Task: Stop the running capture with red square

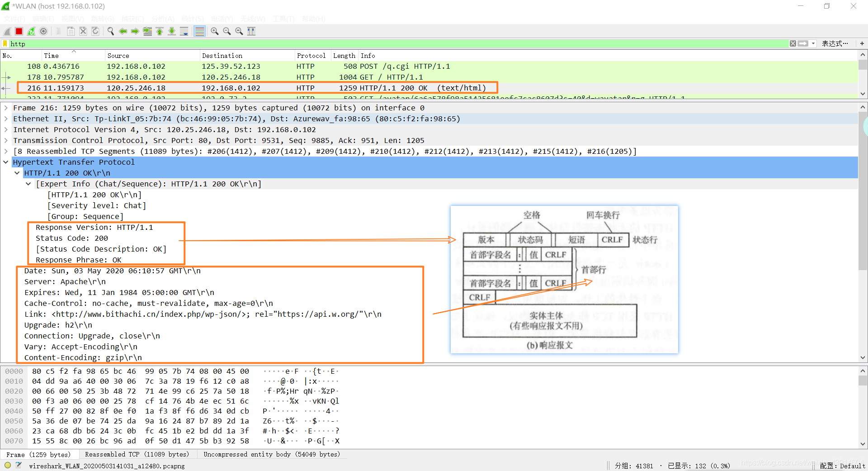Action: coord(19,31)
